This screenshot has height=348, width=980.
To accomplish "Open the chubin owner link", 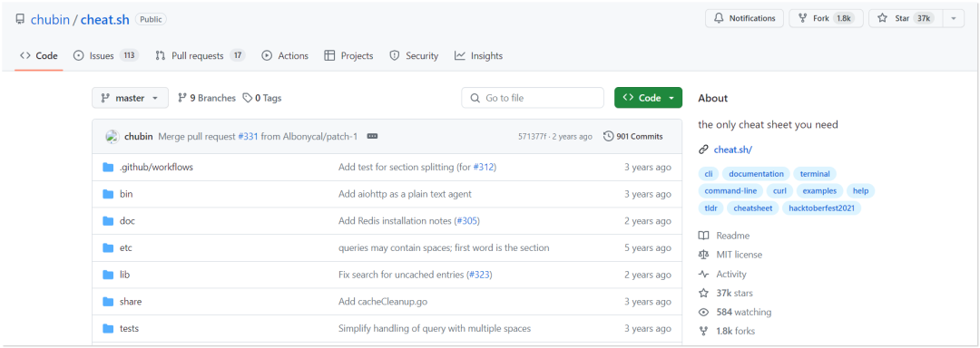I will (x=50, y=19).
